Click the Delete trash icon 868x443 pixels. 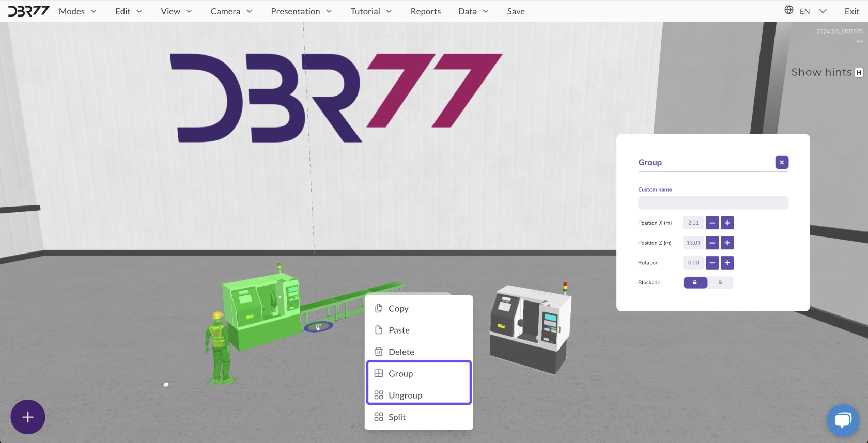(x=379, y=352)
